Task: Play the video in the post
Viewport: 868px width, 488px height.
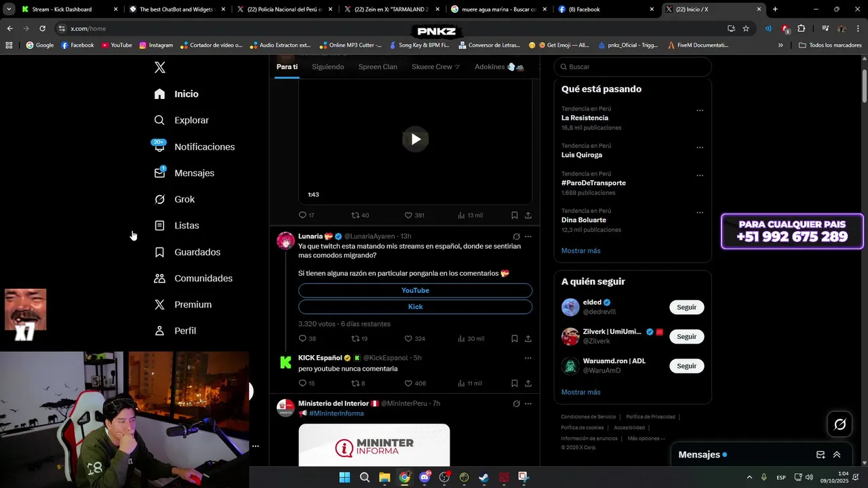Action: 415,140
